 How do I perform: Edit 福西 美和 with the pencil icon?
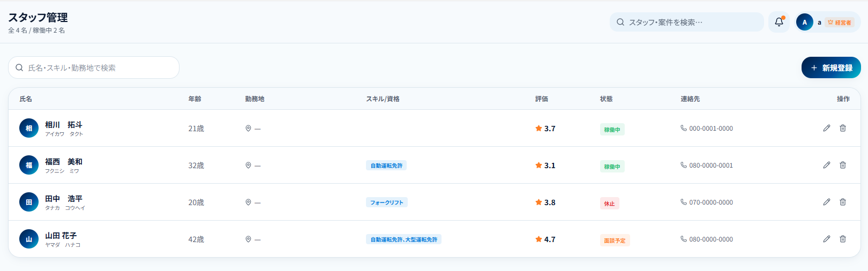[x=827, y=165]
